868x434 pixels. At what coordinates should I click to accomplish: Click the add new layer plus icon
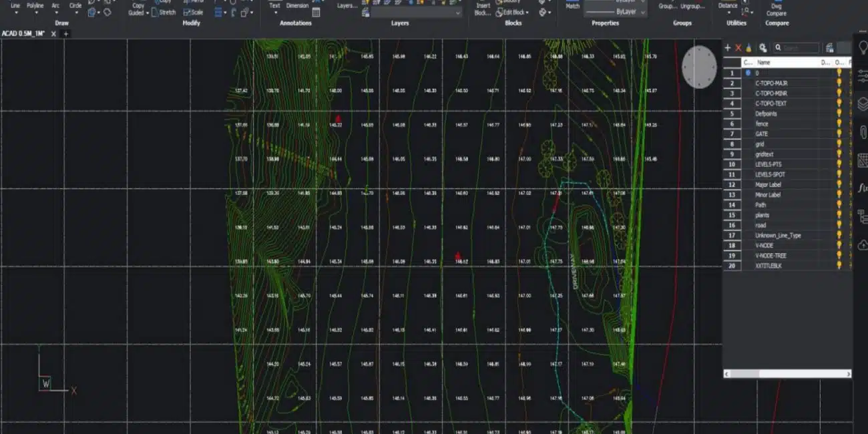pos(728,48)
